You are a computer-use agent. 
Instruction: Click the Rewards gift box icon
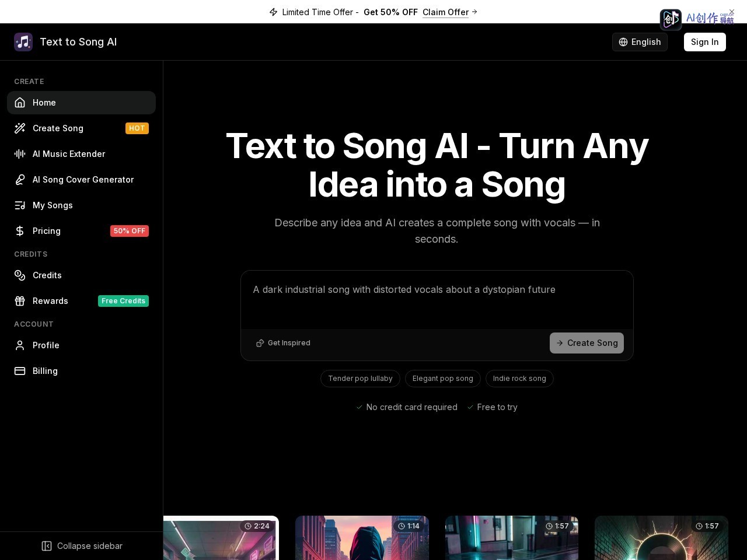pyautogui.click(x=20, y=301)
